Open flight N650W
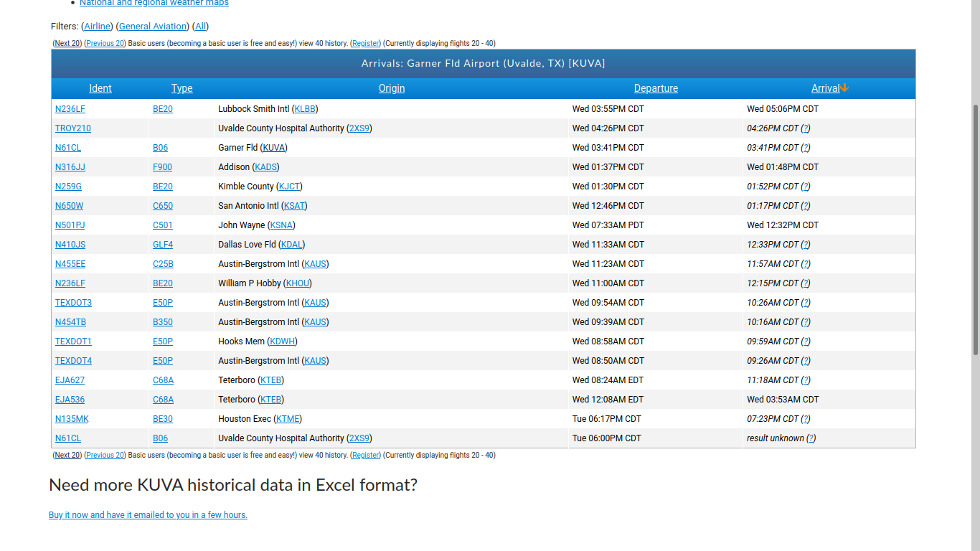 [70, 206]
